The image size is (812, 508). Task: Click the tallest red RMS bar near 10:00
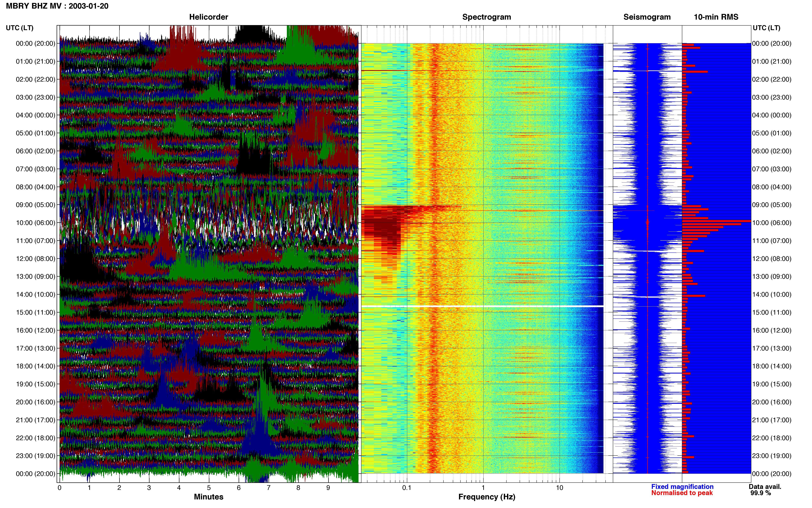click(716, 221)
